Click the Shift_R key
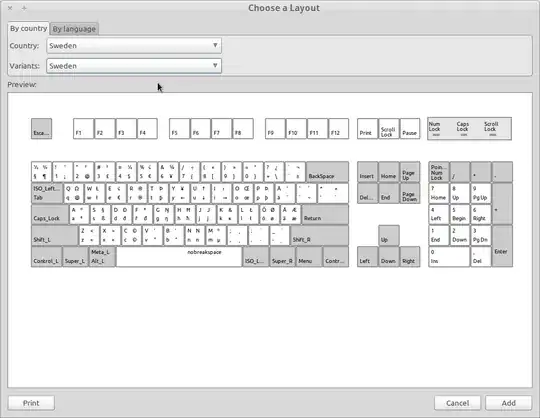Screen dimensions: 540x418 pyautogui.click(x=320, y=236)
